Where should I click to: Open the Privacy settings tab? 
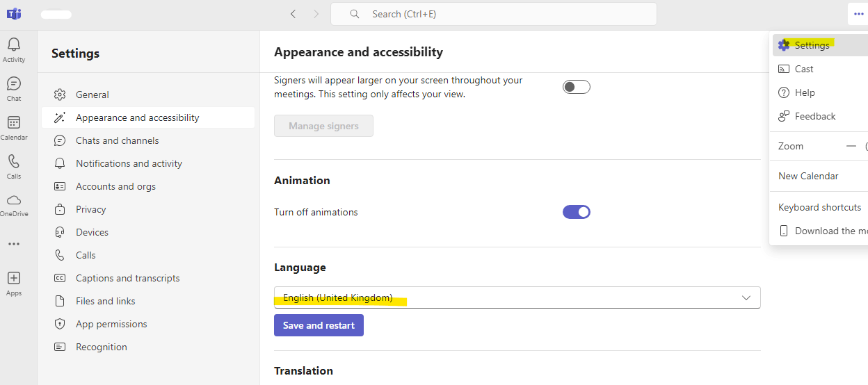tap(90, 209)
